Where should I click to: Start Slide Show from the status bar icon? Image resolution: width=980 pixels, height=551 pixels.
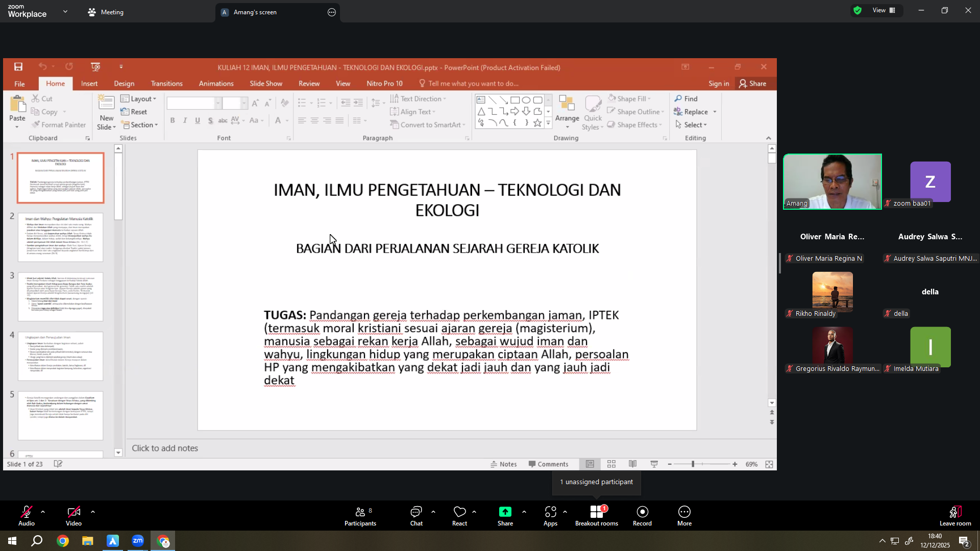(654, 464)
